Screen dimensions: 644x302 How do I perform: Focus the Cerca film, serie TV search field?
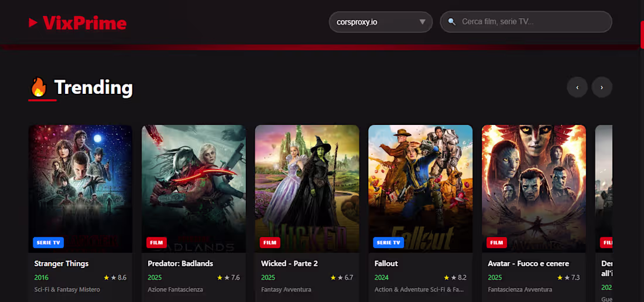coord(526,22)
